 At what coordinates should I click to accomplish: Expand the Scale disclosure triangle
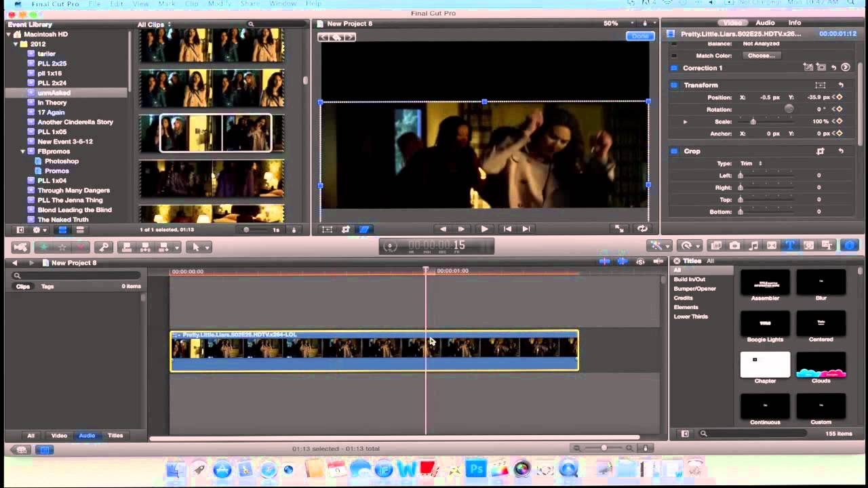tap(685, 122)
